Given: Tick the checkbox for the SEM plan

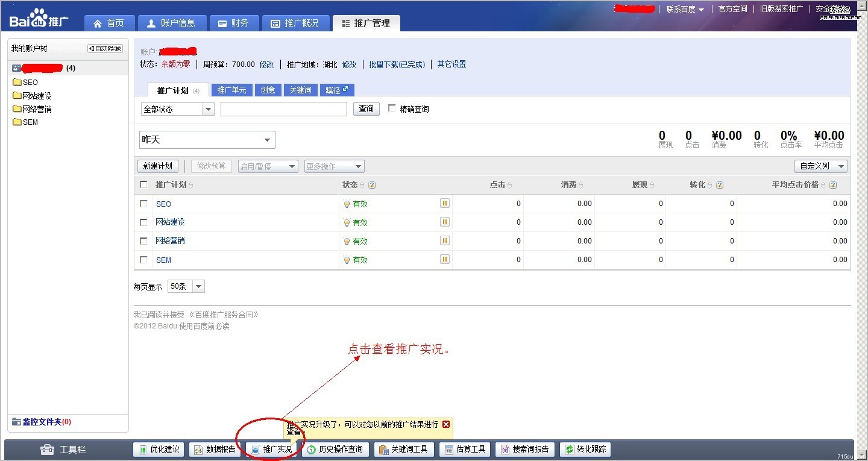Looking at the screenshot, I should point(143,260).
